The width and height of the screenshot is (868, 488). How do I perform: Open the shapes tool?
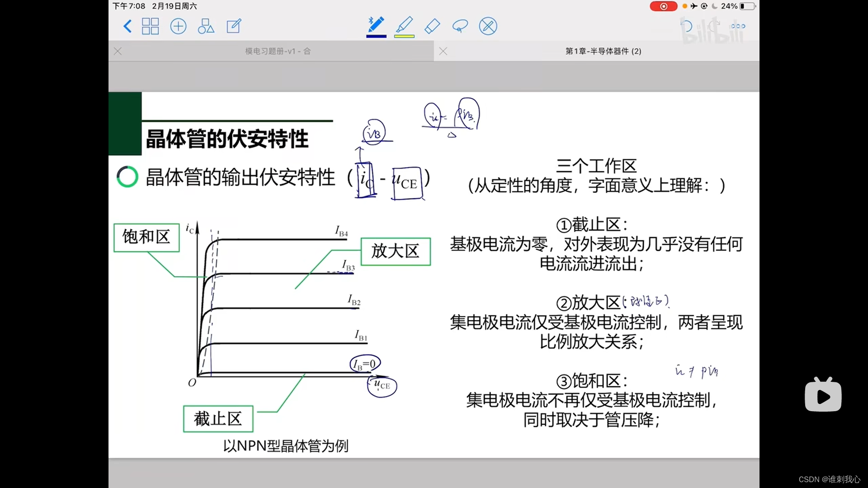[206, 26]
